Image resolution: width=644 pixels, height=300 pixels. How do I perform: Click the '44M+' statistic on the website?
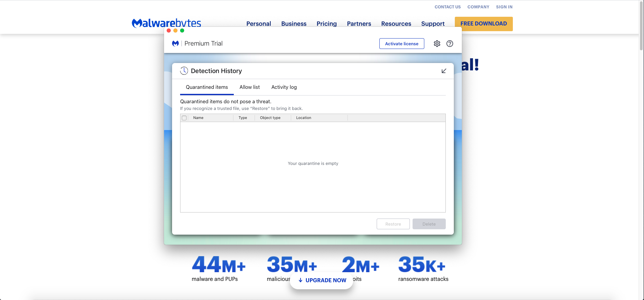pos(219,265)
